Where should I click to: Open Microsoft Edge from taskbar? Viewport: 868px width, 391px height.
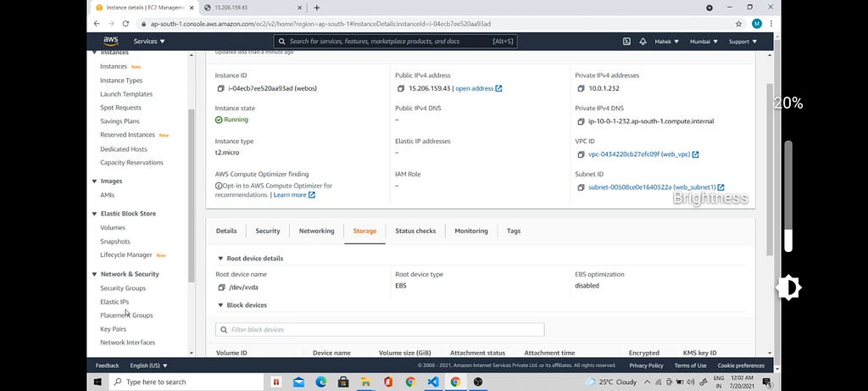pos(320,382)
